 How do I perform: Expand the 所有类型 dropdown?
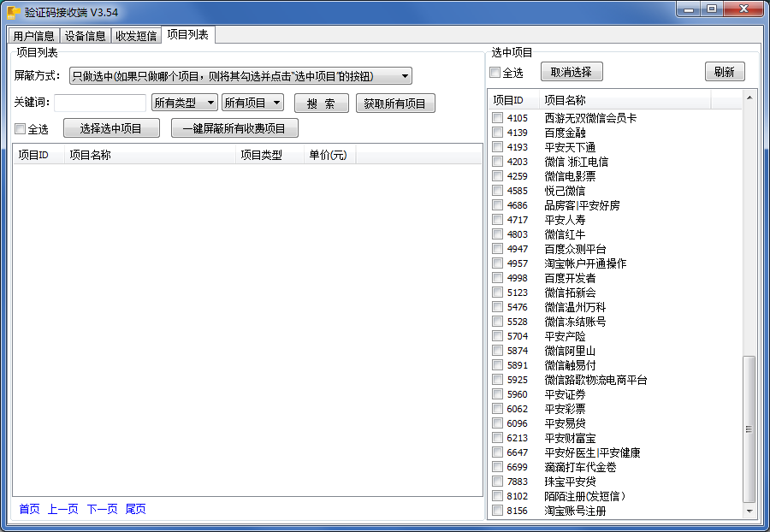click(184, 103)
